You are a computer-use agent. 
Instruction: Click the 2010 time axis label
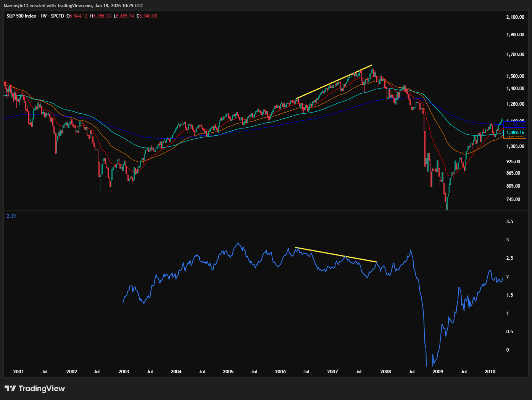click(490, 372)
